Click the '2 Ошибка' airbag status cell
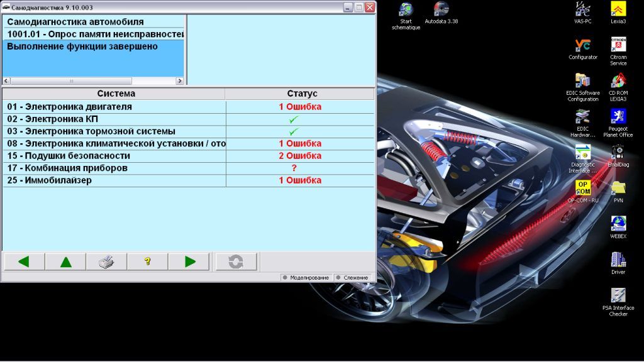Viewport: 644px width, 362px height. tap(300, 156)
